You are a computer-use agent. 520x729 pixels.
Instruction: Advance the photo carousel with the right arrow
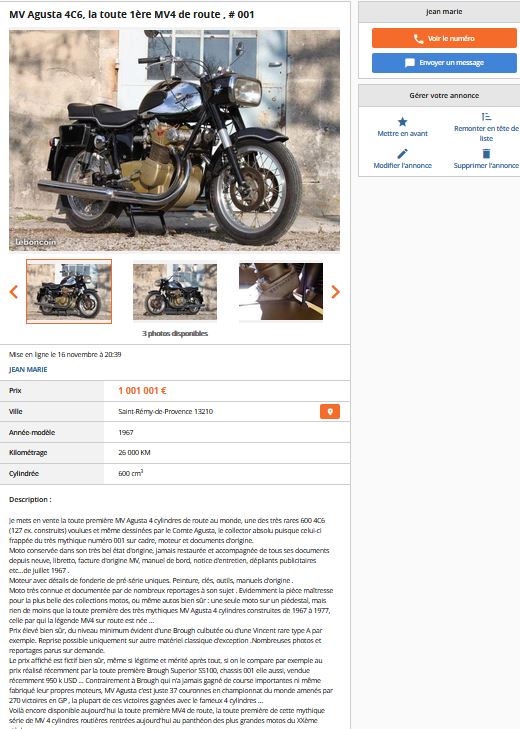[x=335, y=292]
